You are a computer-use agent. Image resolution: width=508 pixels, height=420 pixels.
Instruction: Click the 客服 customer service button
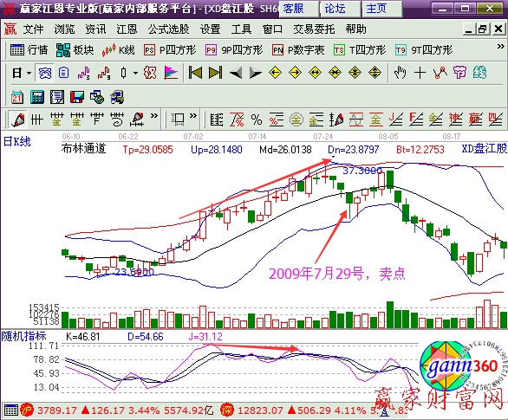coord(298,9)
